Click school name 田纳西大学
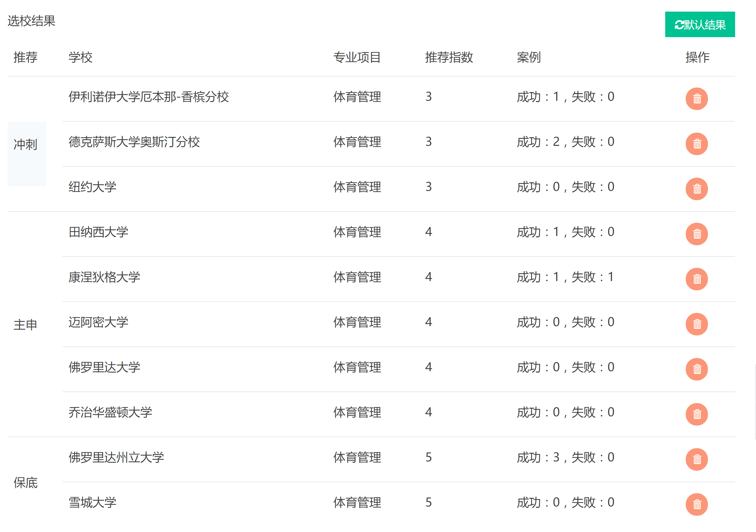Screen dimensions: 756x532 point(98,232)
